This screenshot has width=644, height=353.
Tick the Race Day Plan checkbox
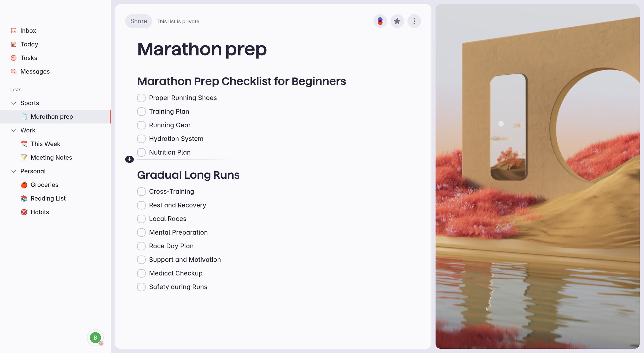point(141,246)
